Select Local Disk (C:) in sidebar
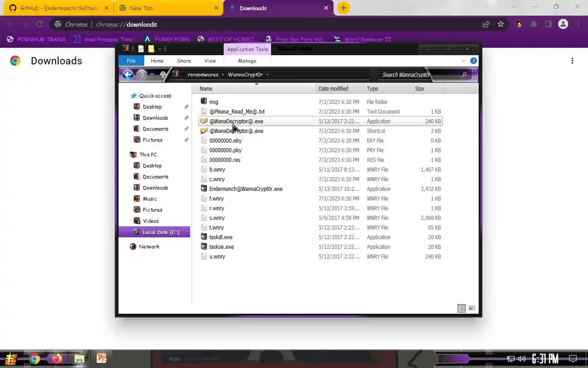This screenshot has width=588, height=368. coord(154,232)
